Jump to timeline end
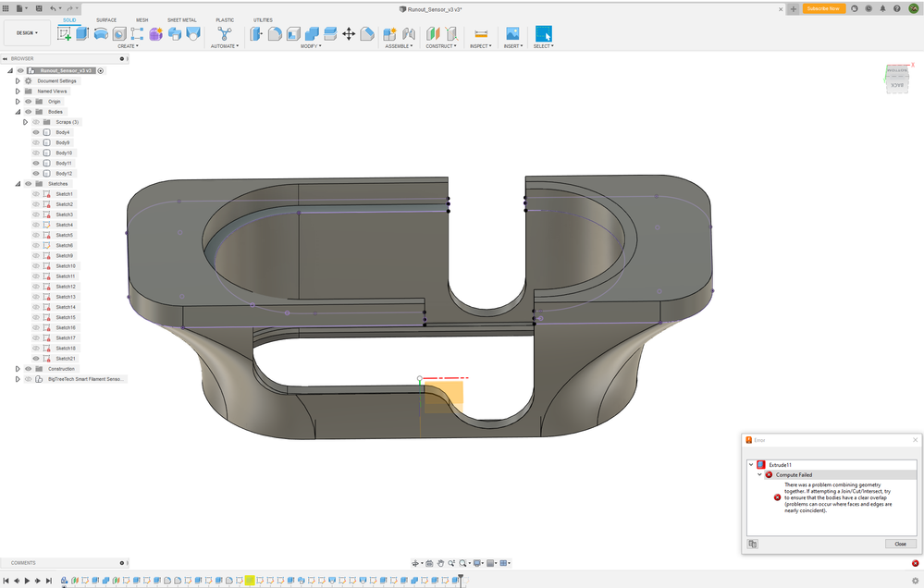The width and height of the screenshot is (924, 588). (49, 581)
